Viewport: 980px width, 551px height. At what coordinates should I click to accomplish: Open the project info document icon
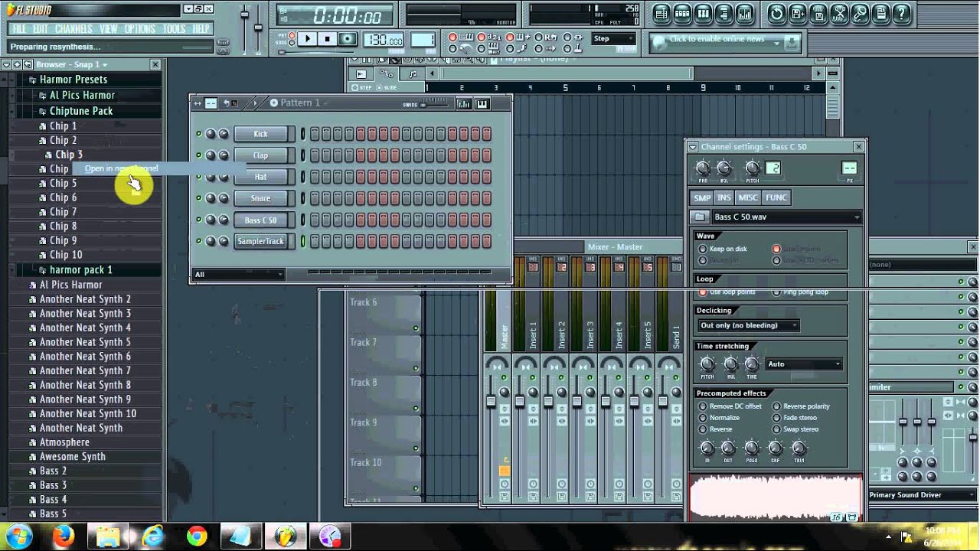pos(880,13)
